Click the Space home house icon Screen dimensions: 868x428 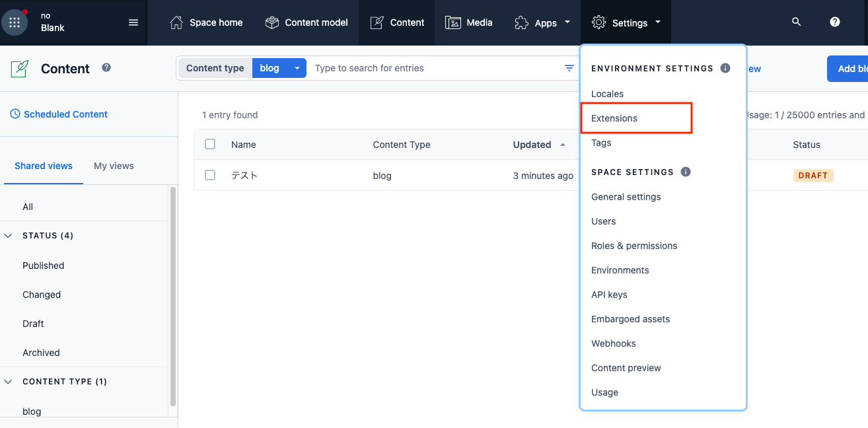[176, 22]
